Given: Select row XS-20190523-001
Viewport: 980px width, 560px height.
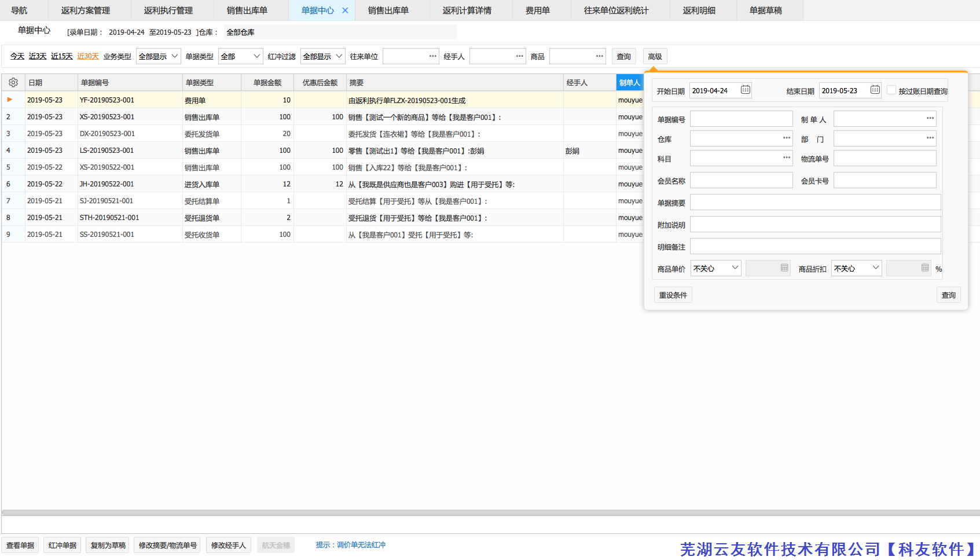Looking at the screenshot, I should [x=323, y=117].
